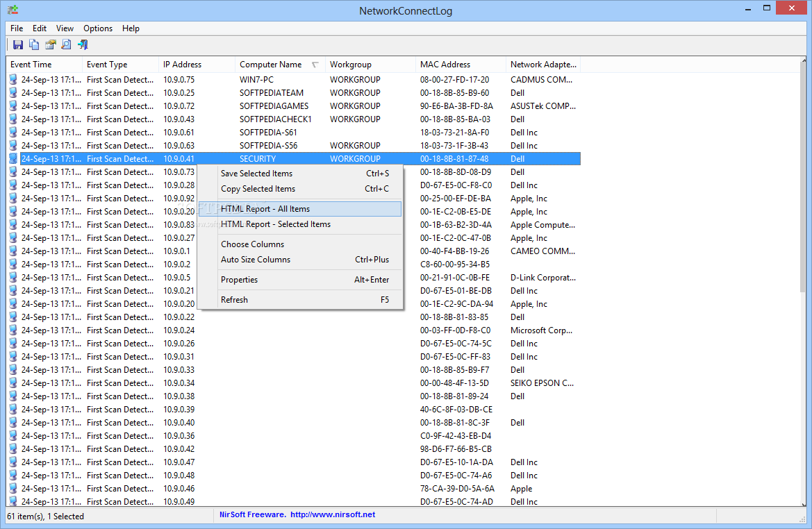Click the computer icon of the 10.9.0.75 row
Viewport: 812px width, 529px height.
click(x=13, y=79)
